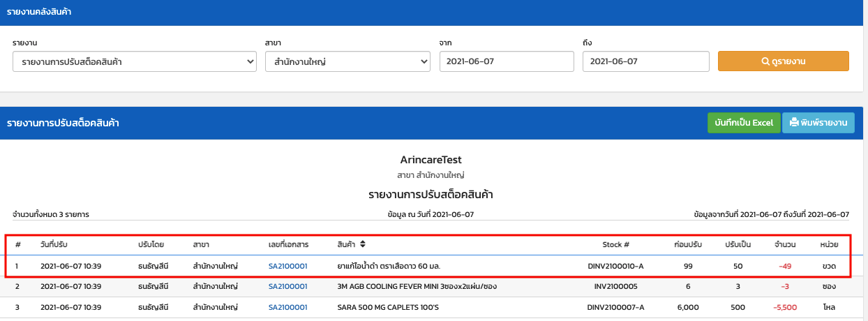Open SA2100001 link in row 1
This screenshot has height=321, width=868.
click(288, 266)
